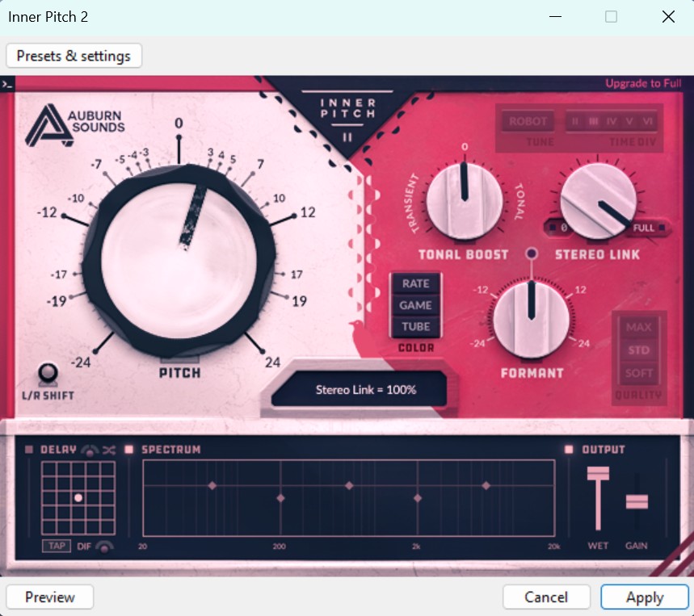Click the TAP tempo button

[x=57, y=546]
